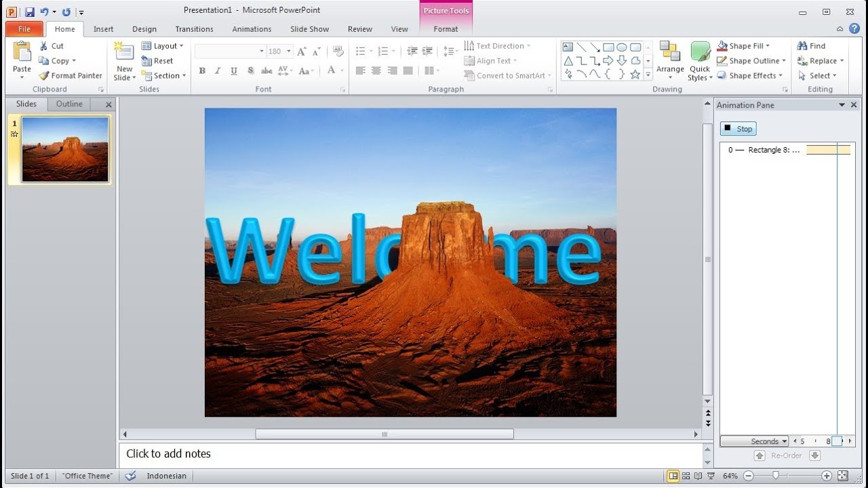
Task: Click the Cut scissors icon
Action: (43, 46)
